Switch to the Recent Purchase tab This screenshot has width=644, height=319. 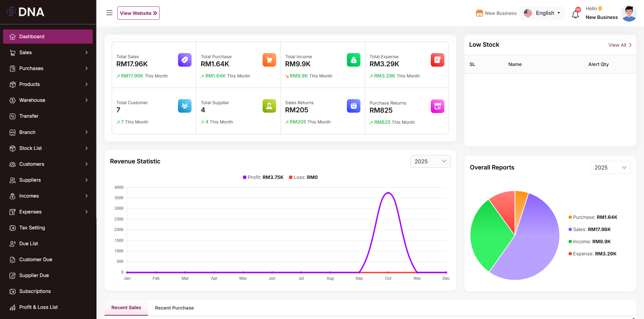[174, 308]
